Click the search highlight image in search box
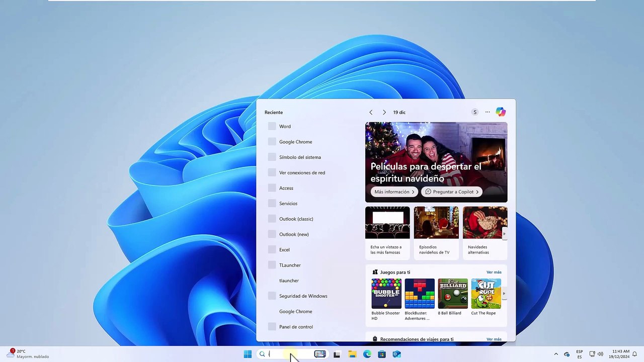This screenshot has width=644, height=362. [320, 354]
